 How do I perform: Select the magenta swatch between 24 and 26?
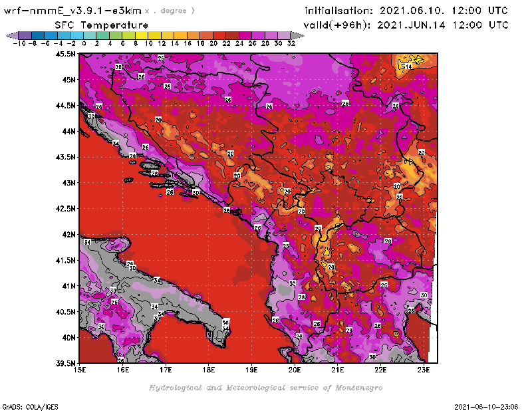(x=245, y=35)
